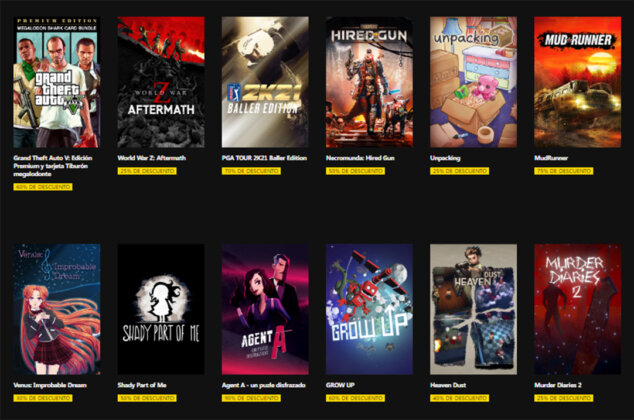634x420 pixels.
Task: Open the Grand Theft Auto V cover art
Action: point(57,82)
